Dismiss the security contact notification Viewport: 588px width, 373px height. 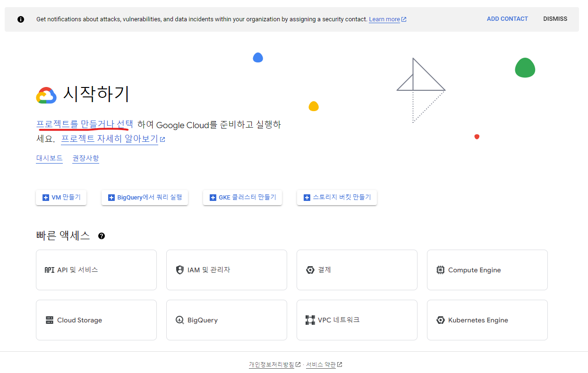(555, 19)
